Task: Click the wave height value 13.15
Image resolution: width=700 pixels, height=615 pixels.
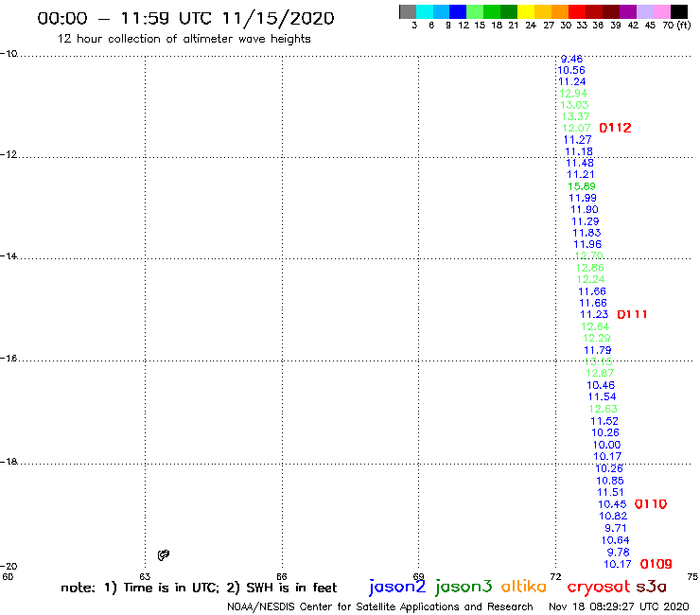Action: pos(599,361)
